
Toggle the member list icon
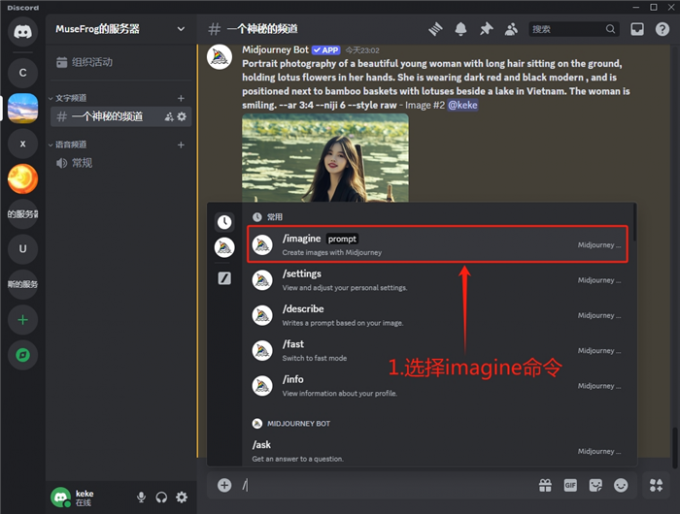click(511, 29)
